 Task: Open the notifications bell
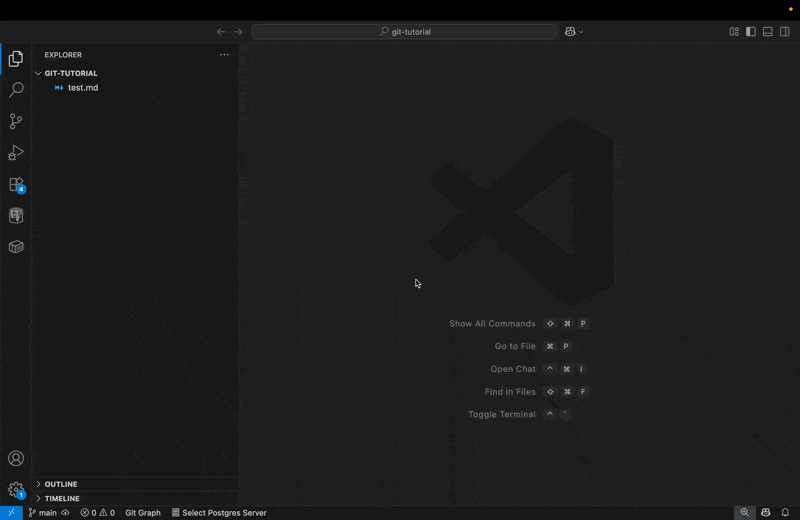tap(785, 512)
